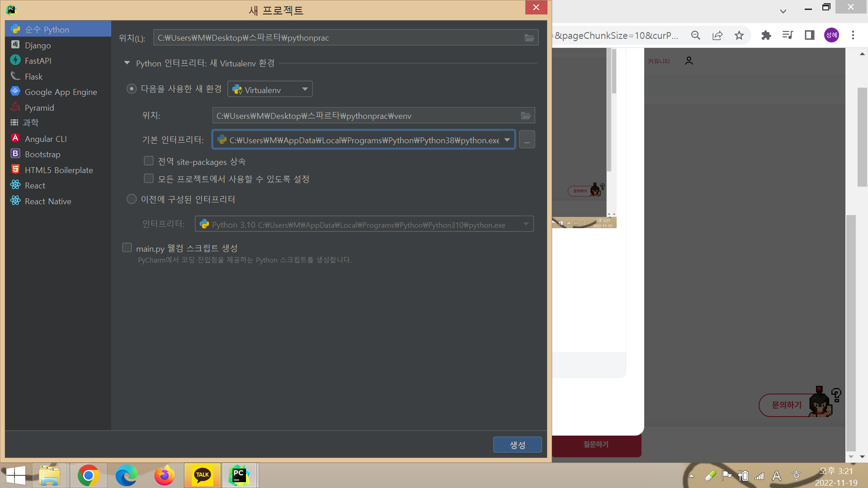The image size is (868, 488).
Task: Click 커뮤니티 link in browser page
Action: 659,61
